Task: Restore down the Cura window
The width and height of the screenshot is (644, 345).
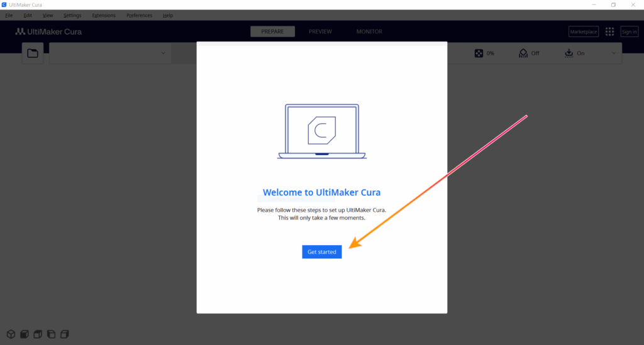Action: pos(613,4)
